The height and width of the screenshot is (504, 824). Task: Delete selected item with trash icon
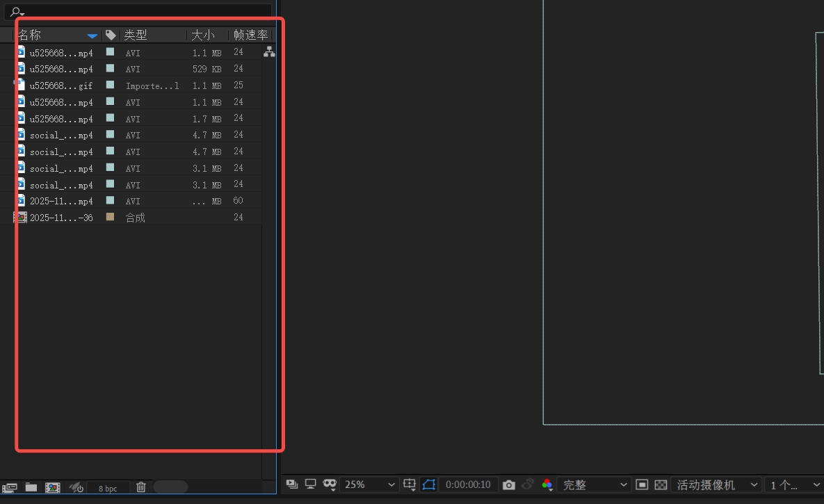pyautogui.click(x=141, y=487)
